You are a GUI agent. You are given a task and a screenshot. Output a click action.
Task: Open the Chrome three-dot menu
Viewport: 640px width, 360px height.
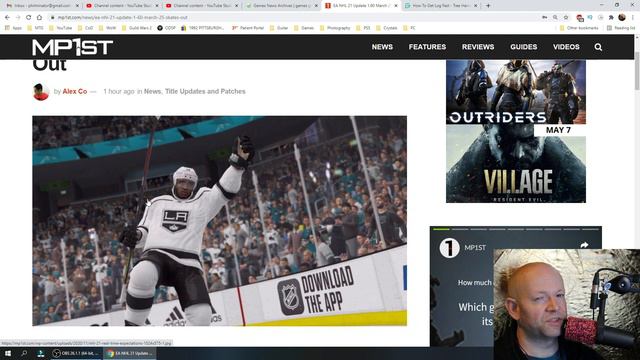click(x=633, y=18)
